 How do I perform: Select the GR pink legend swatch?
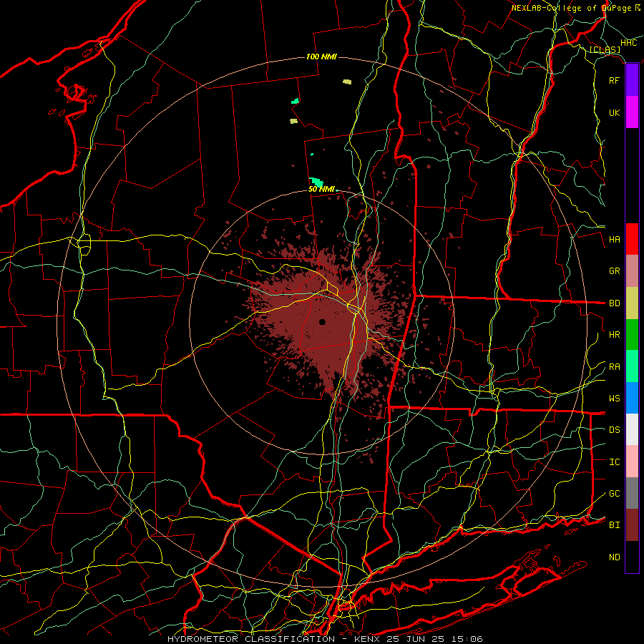(632, 271)
